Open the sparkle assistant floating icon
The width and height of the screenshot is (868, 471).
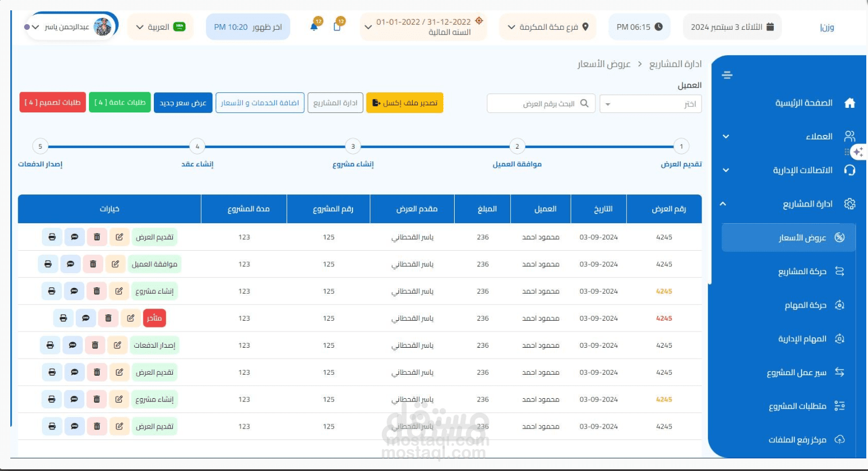point(858,152)
